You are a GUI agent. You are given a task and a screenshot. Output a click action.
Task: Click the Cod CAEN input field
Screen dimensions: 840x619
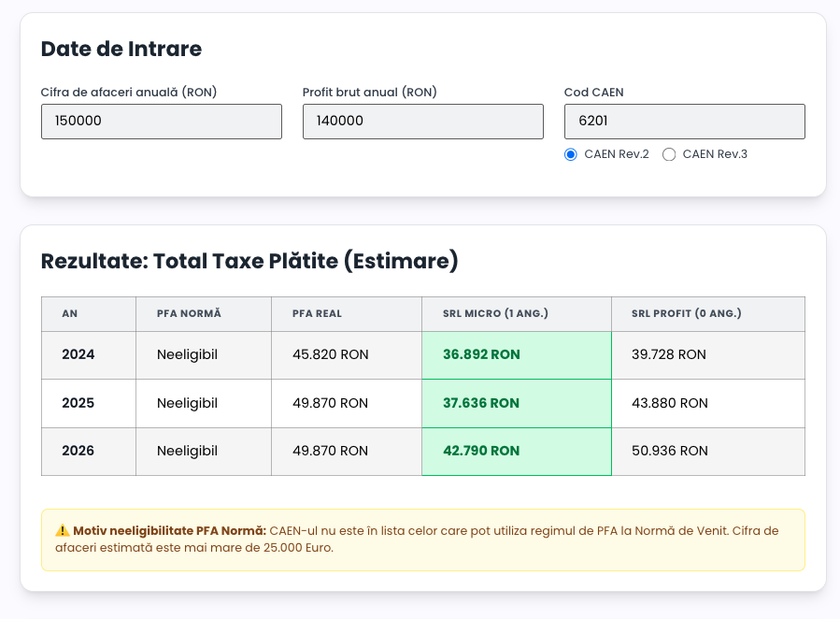click(x=684, y=122)
